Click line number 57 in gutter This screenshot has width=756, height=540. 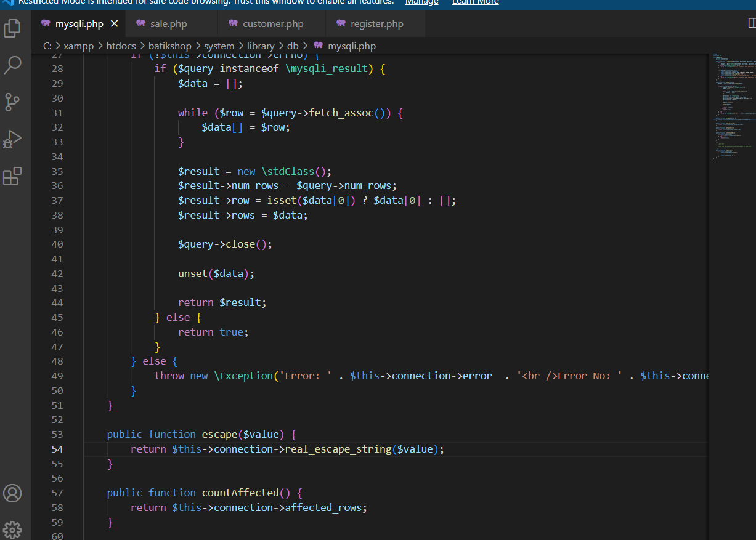pyautogui.click(x=57, y=493)
